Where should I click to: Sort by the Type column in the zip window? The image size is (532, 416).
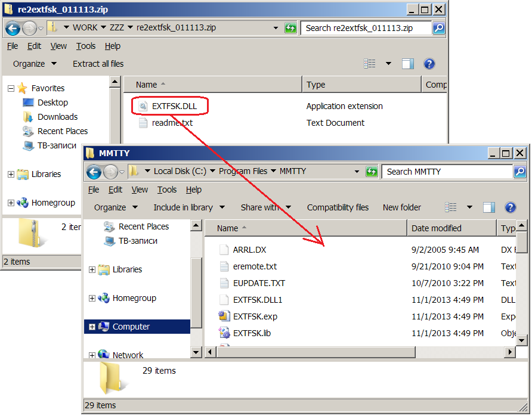[x=361, y=85]
